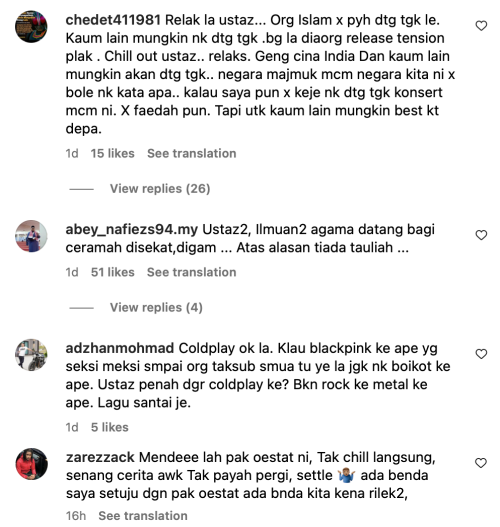The width and height of the screenshot is (500, 527).
Task: See translation of chedet411981's comment
Action: pos(192,153)
